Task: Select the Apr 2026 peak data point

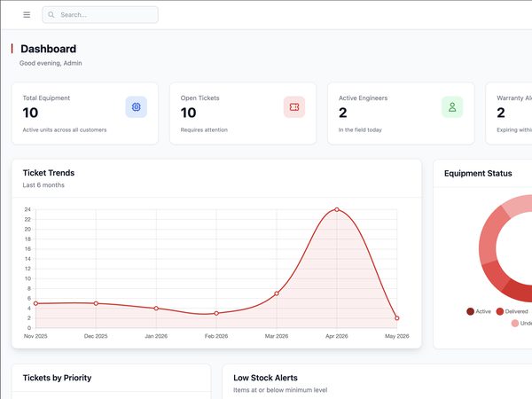Action: point(337,209)
